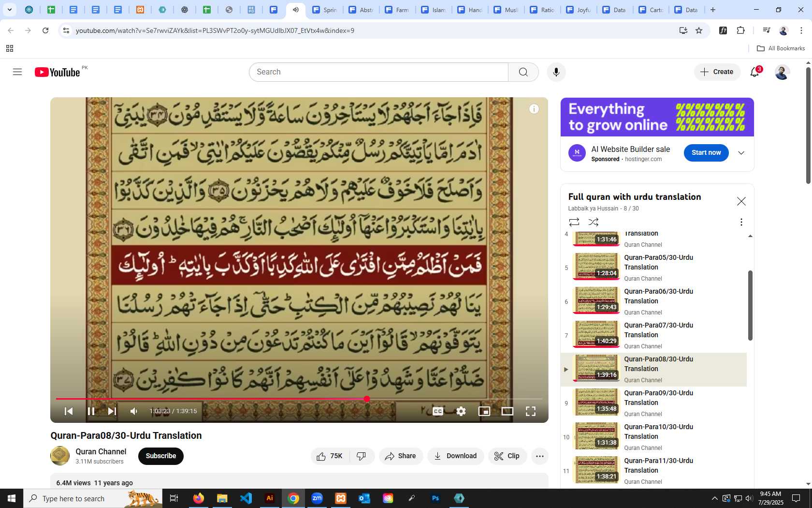Play Quran-Para09/30-Urdu Translation from playlist
Viewport: 812px width, 508px height.
click(x=653, y=403)
